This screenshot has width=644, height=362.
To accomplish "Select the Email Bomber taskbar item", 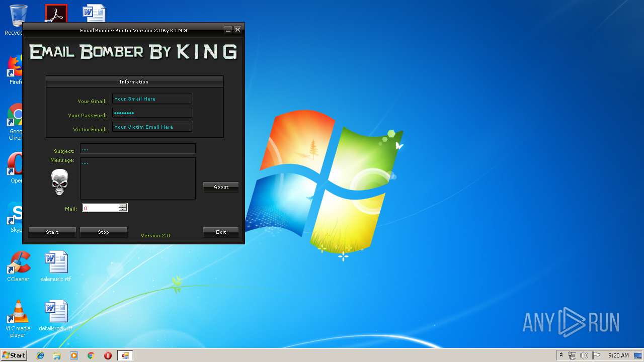I will (x=125, y=355).
